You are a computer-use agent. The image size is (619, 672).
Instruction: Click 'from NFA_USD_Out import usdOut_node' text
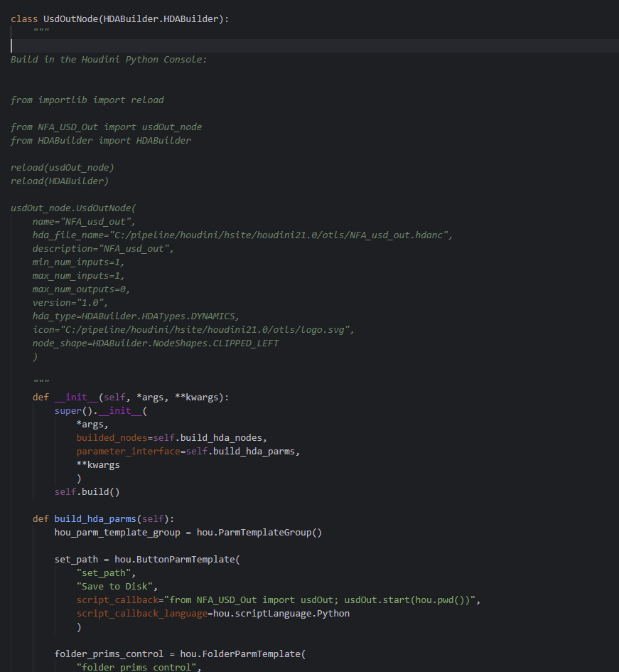tap(106, 127)
